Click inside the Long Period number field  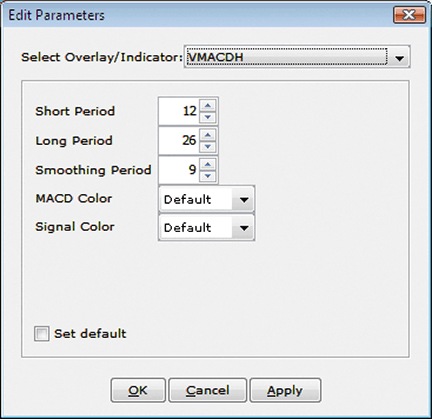coord(179,141)
